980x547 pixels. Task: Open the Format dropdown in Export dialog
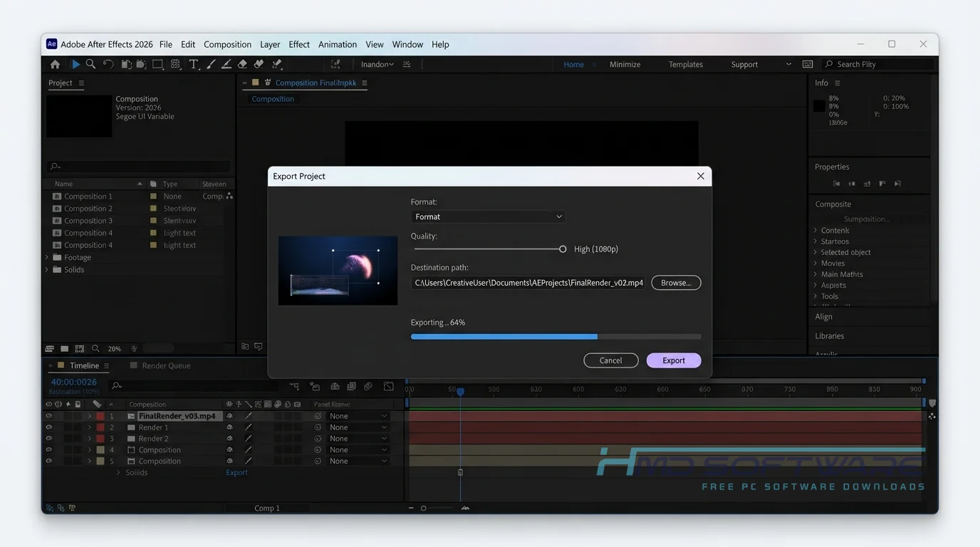point(489,217)
